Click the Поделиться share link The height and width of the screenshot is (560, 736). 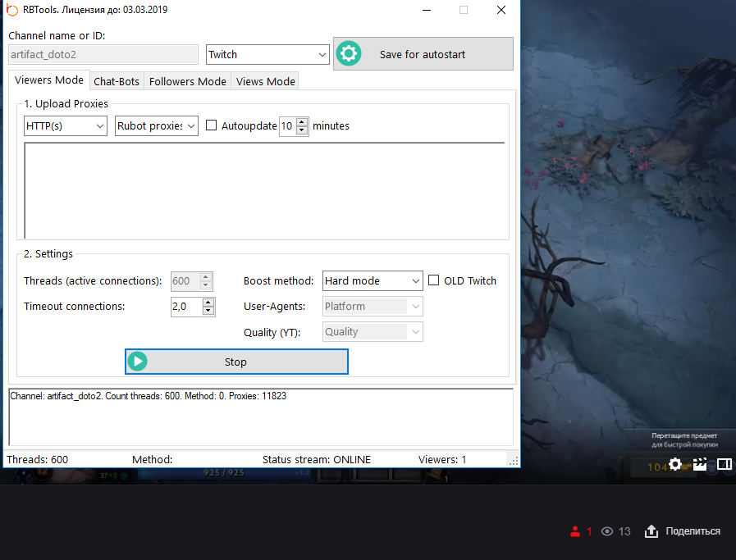(x=693, y=531)
